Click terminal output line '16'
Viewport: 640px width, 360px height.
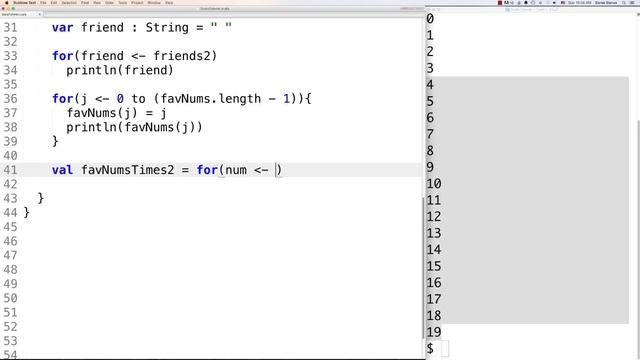(x=434, y=282)
